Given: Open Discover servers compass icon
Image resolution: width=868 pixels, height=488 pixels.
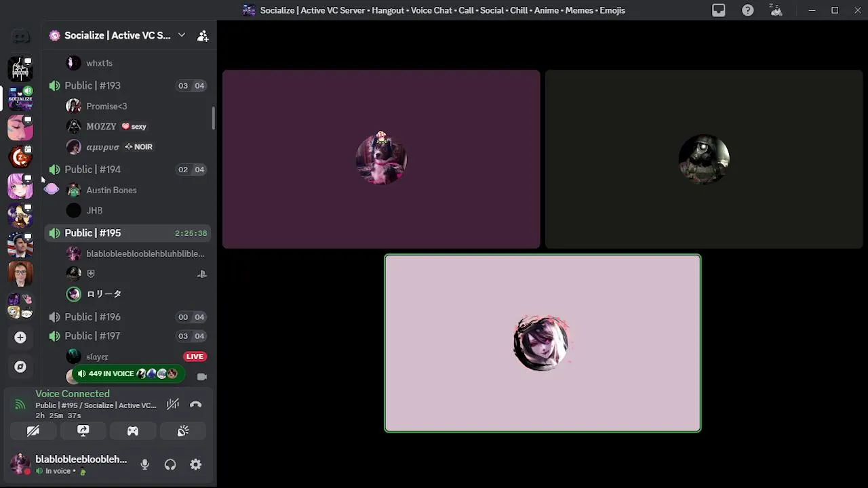Looking at the screenshot, I should 20,367.
